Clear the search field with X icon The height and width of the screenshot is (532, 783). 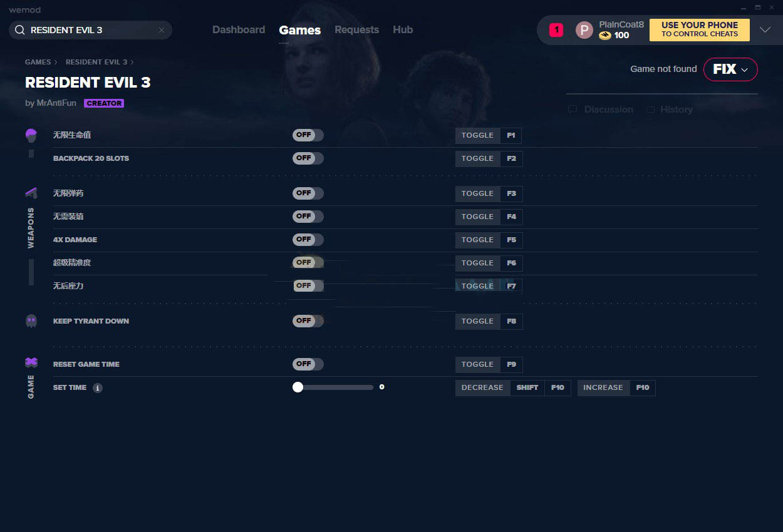(162, 30)
